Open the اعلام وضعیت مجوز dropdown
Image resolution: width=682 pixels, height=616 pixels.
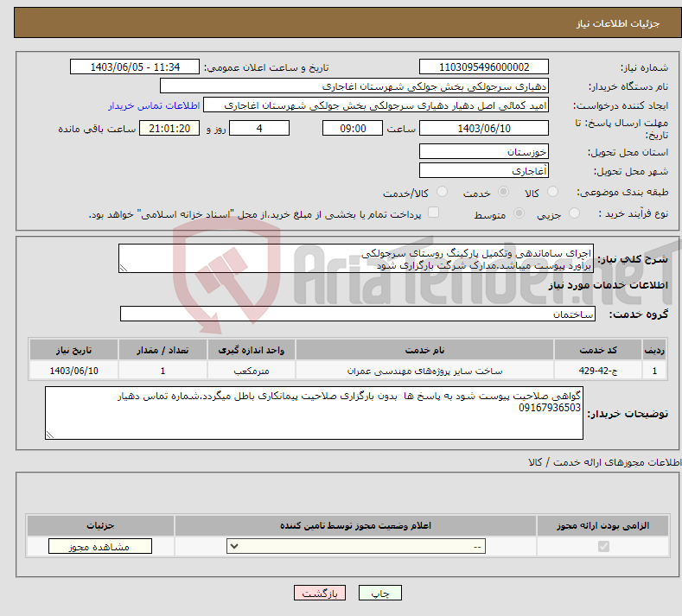pyautogui.click(x=356, y=546)
